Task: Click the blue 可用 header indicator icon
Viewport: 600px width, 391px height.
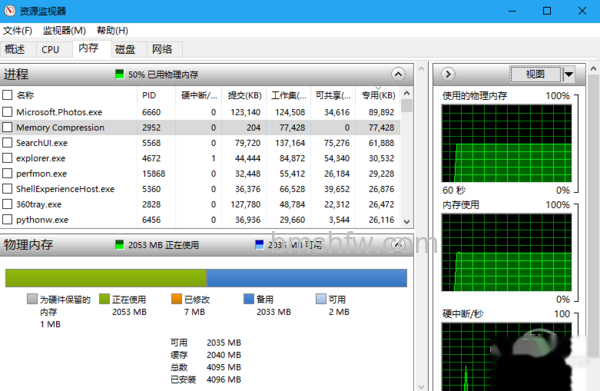Action: (259, 245)
